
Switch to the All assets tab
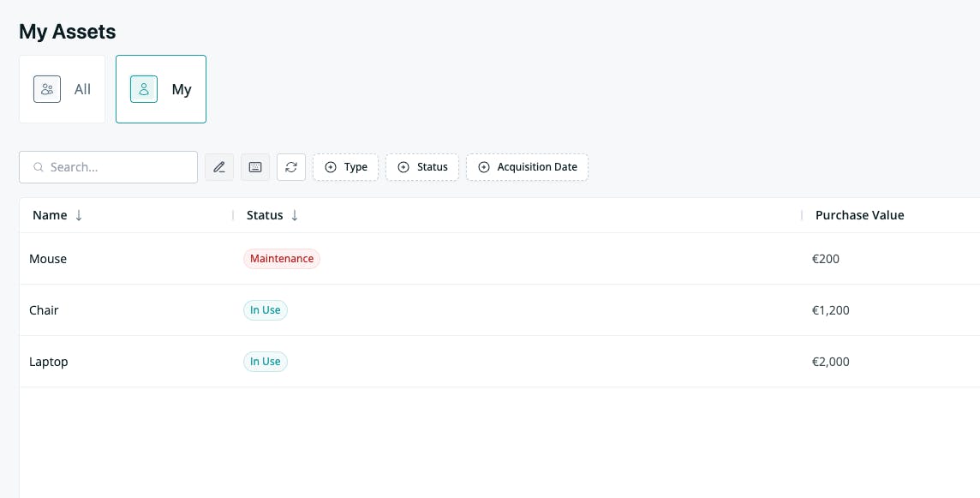click(x=62, y=89)
